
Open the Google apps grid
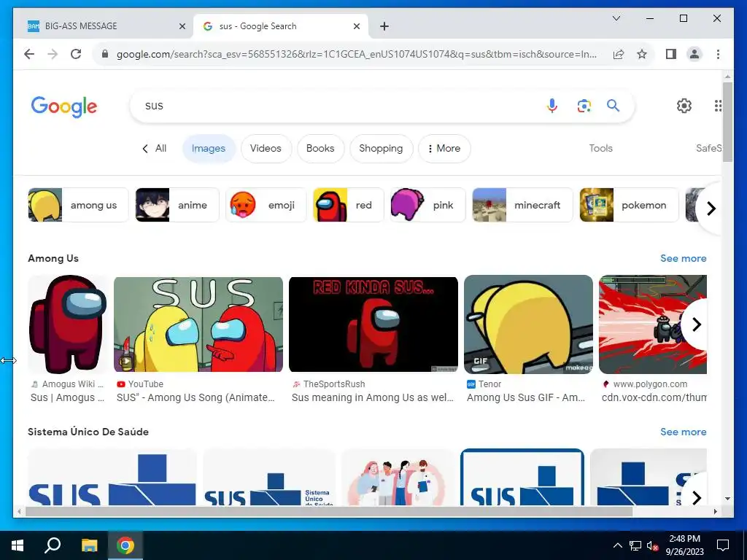click(x=718, y=105)
